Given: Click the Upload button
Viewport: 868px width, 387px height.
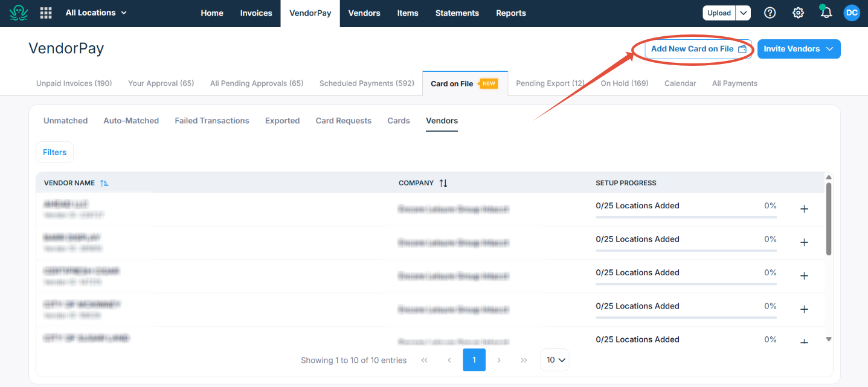Looking at the screenshot, I should tap(719, 13).
